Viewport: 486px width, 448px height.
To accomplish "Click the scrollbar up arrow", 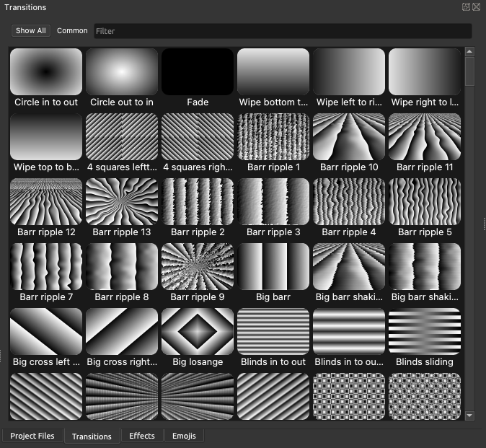I will [x=469, y=52].
